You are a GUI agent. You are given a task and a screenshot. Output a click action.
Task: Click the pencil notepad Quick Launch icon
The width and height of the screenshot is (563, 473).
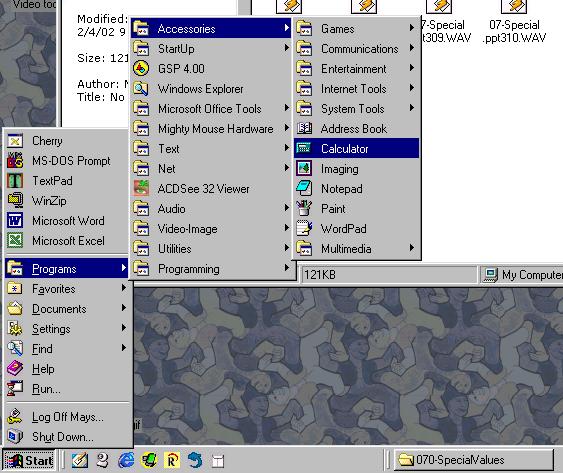(80, 460)
